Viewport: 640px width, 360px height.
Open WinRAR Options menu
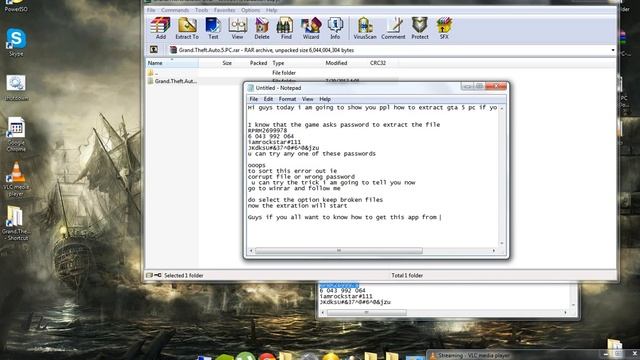(x=250, y=10)
